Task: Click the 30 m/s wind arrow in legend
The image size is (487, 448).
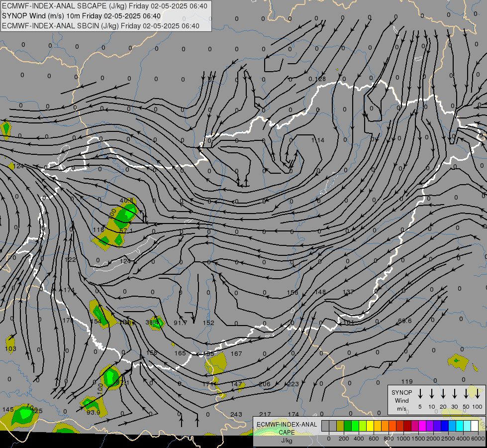Action: pyautogui.click(x=454, y=393)
